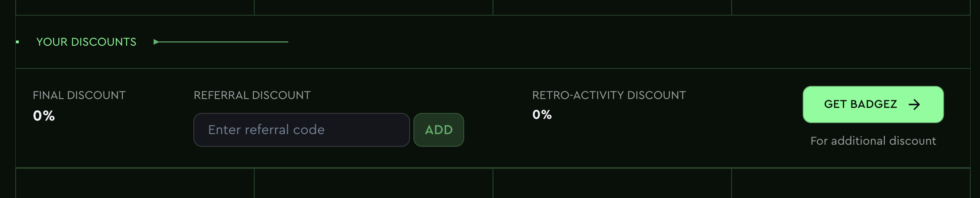Click the FINAL DISCOUNT label
The height and width of the screenshot is (198, 980).
79,95
